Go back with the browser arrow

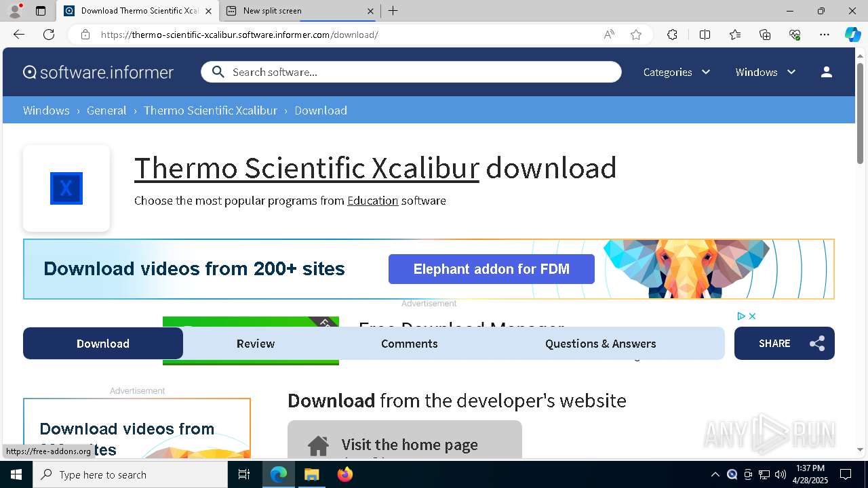click(x=19, y=35)
